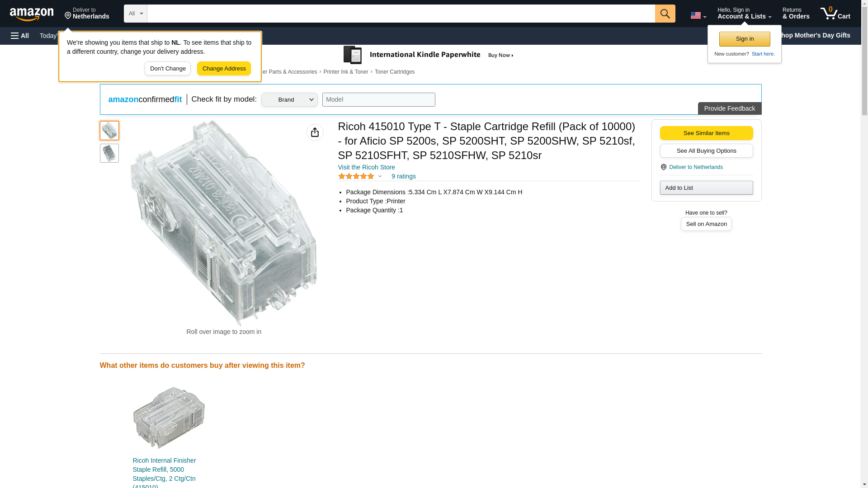The image size is (868, 488).
Task: Click the yellow Sign in button
Action: coord(744,39)
